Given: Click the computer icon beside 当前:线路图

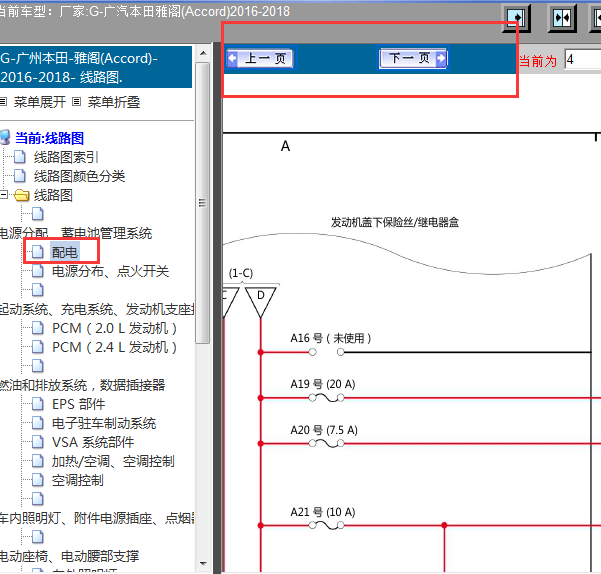Looking at the screenshot, I should 5,138.
